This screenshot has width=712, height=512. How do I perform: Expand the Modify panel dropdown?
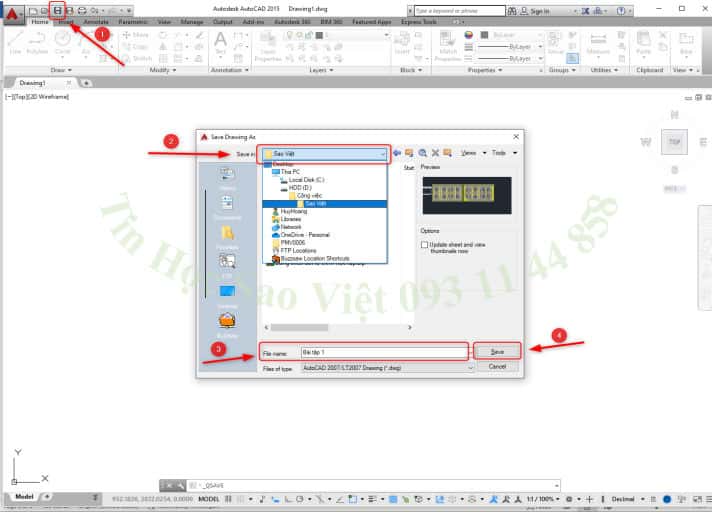[x=163, y=70]
